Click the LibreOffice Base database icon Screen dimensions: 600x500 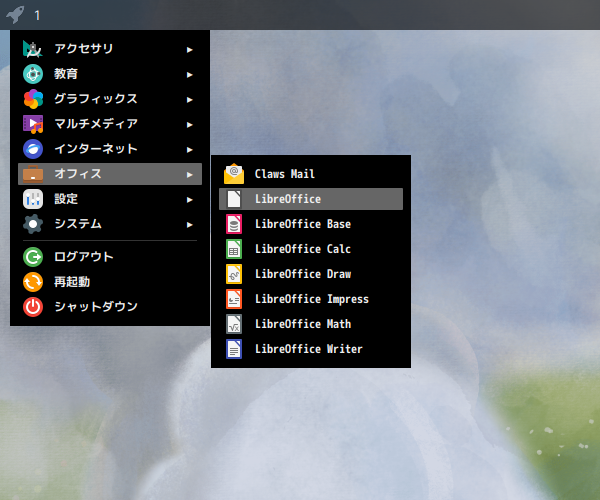(x=234, y=224)
